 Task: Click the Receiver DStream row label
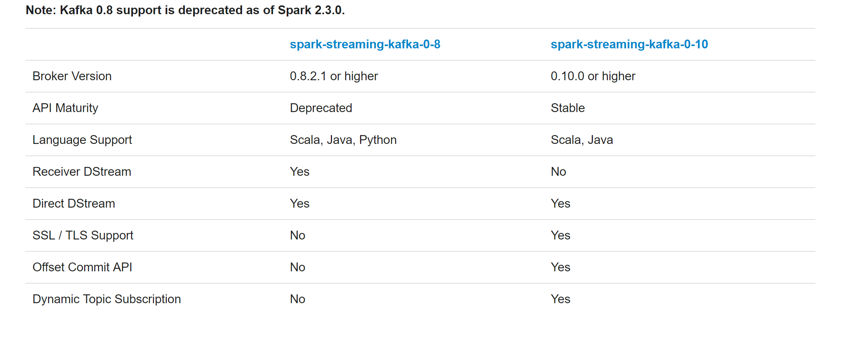[82, 172]
